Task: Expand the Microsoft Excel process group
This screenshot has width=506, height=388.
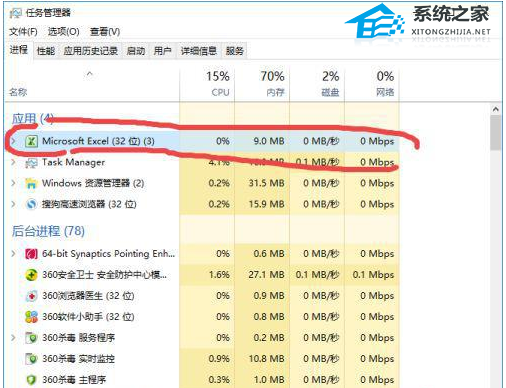Action: pyautogui.click(x=13, y=141)
